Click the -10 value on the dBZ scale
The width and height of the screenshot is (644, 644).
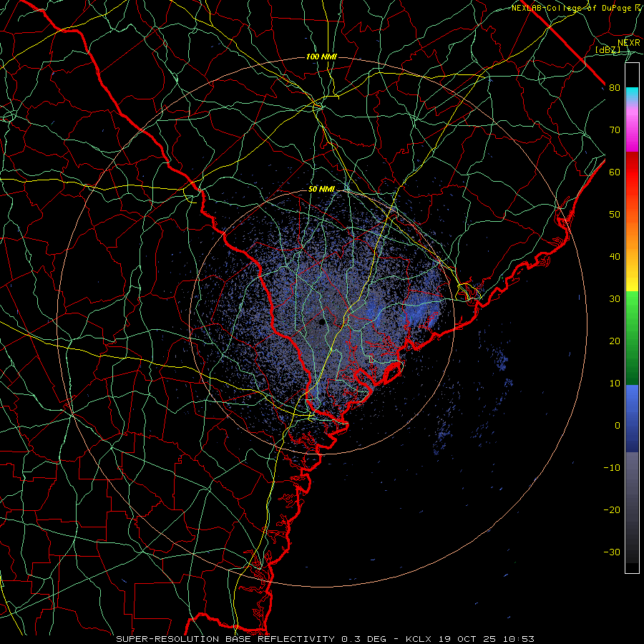(x=612, y=467)
